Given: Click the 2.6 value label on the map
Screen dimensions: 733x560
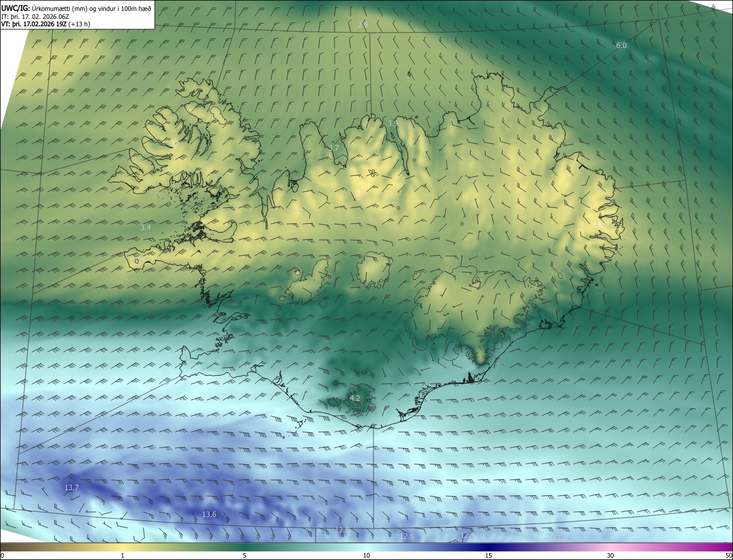Looking at the screenshot, I should point(363,25).
